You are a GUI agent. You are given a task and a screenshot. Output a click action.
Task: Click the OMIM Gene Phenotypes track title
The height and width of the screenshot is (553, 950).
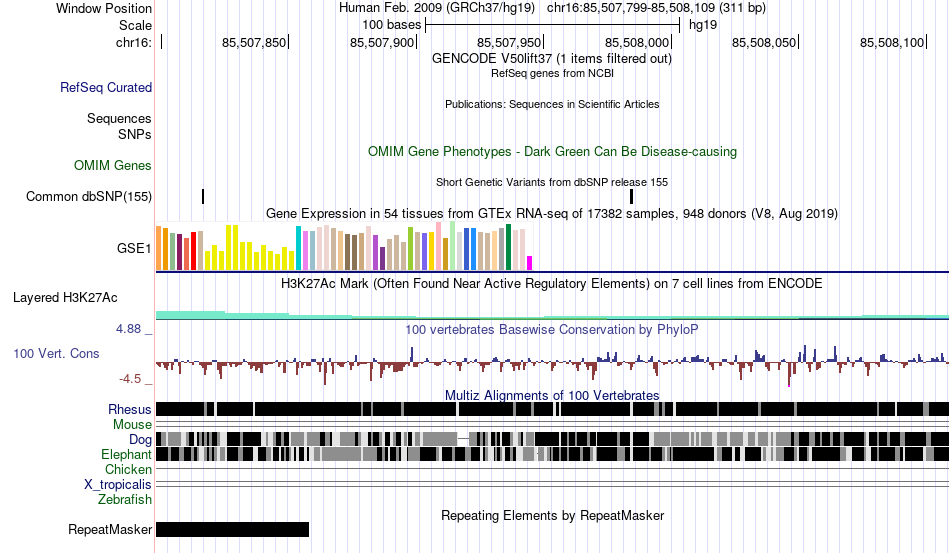pos(552,151)
